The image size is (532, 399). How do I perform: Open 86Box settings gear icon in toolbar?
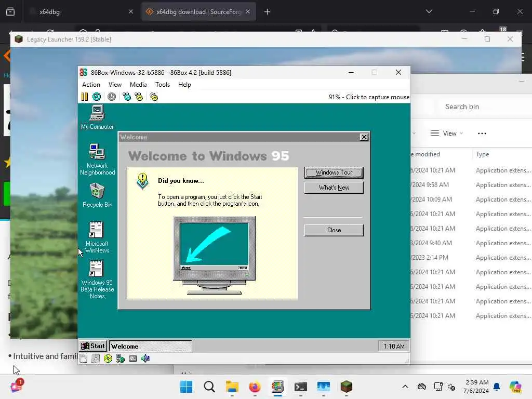(x=154, y=97)
